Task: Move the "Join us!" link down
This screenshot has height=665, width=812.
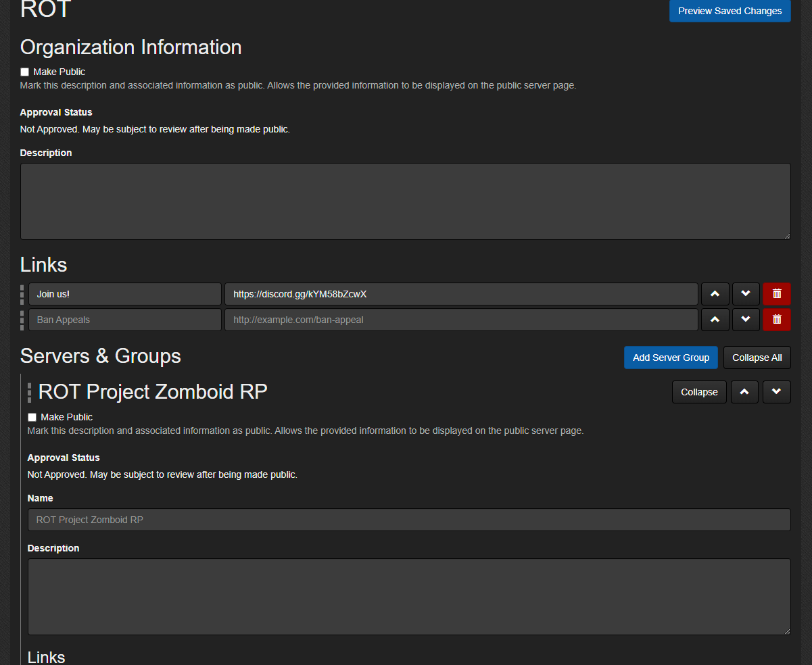Action: click(x=746, y=293)
